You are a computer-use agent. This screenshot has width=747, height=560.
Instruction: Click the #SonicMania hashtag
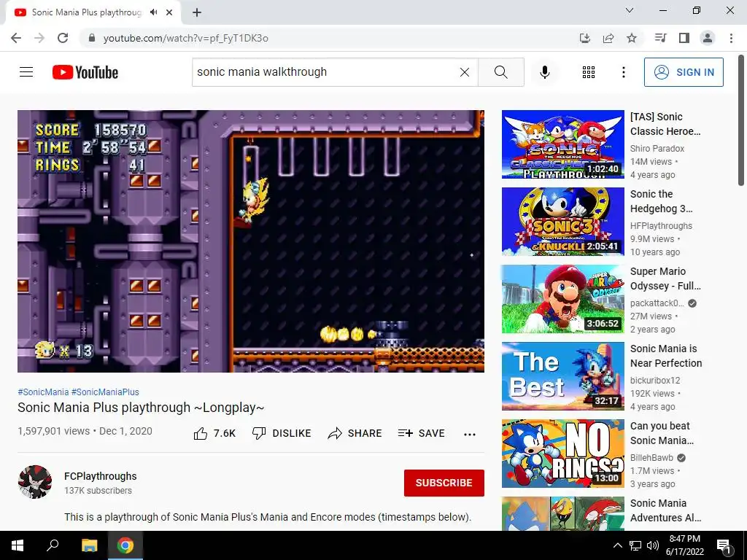coord(43,392)
